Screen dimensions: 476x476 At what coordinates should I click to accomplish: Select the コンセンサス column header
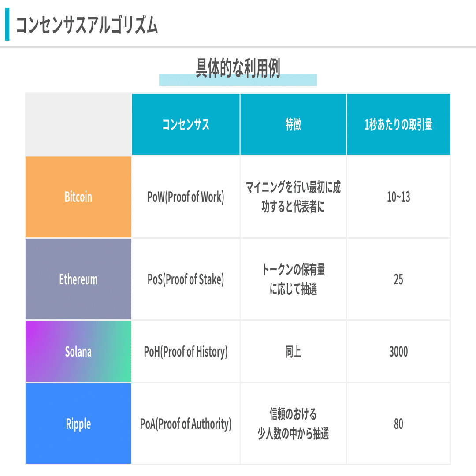pos(186,124)
